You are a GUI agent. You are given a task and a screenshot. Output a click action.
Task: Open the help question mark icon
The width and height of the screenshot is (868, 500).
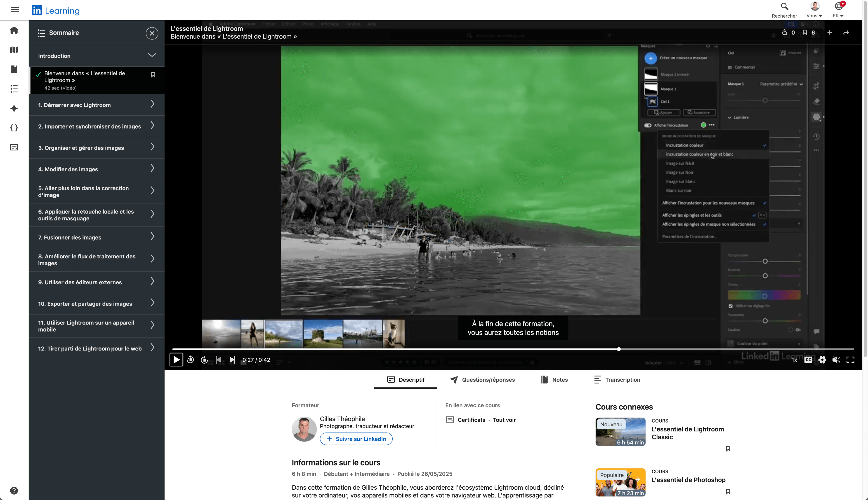pyautogui.click(x=14, y=490)
